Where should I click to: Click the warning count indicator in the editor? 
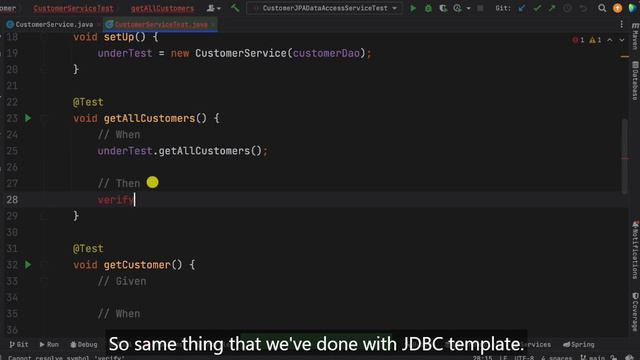(595, 40)
